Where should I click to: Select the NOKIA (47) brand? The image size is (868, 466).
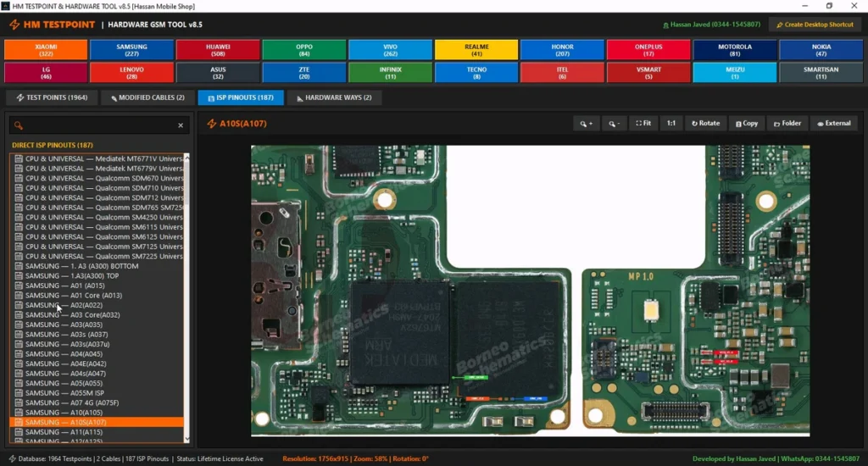click(821, 50)
